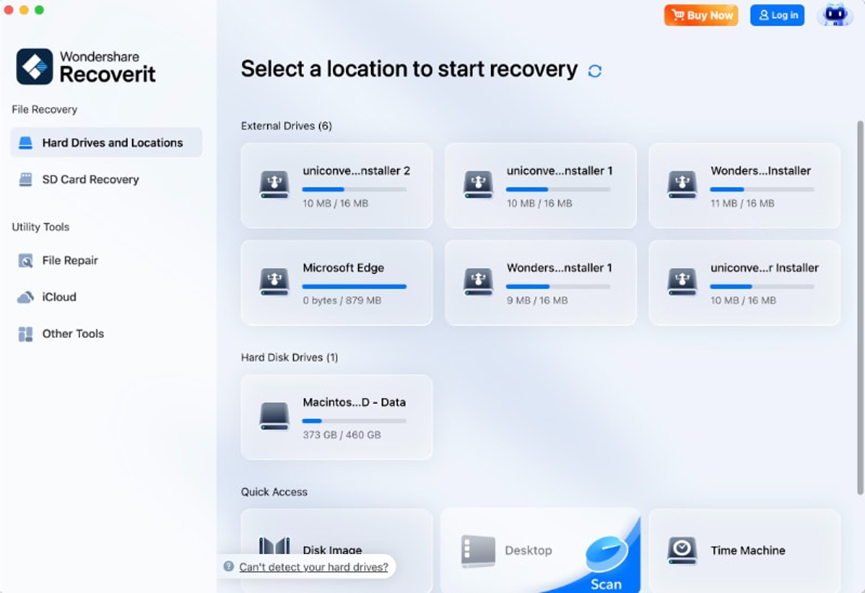Click the vertical scrollbar on the right
This screenshot has height=593, width=865.
[x=859, y=300]
